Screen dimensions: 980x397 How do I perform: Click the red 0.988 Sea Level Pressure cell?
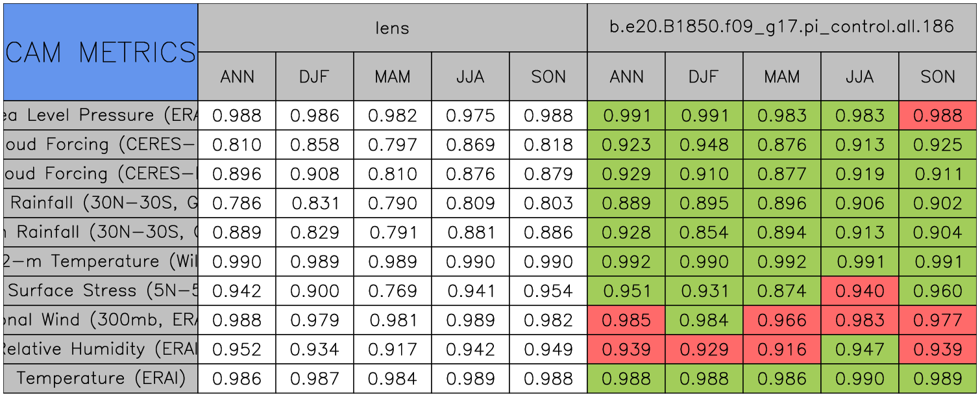pos(938,116)
